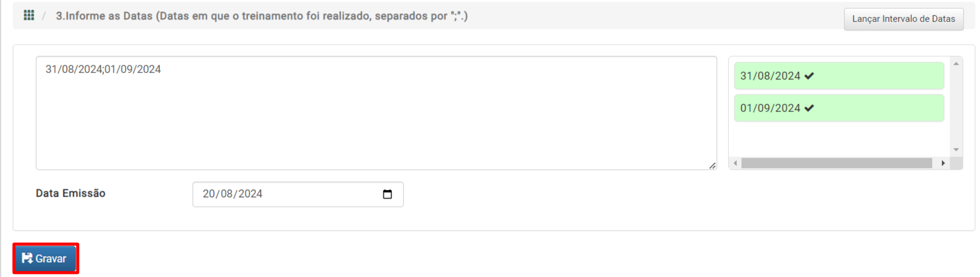
Task: Select the day segment 20 in Data Emissão
Action: pos(209,194)
